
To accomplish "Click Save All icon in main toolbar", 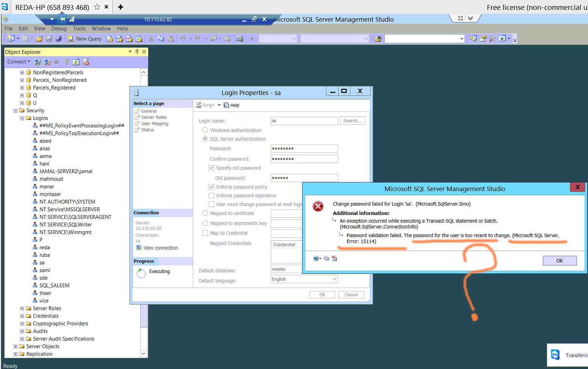I will (x=59, y=39).
